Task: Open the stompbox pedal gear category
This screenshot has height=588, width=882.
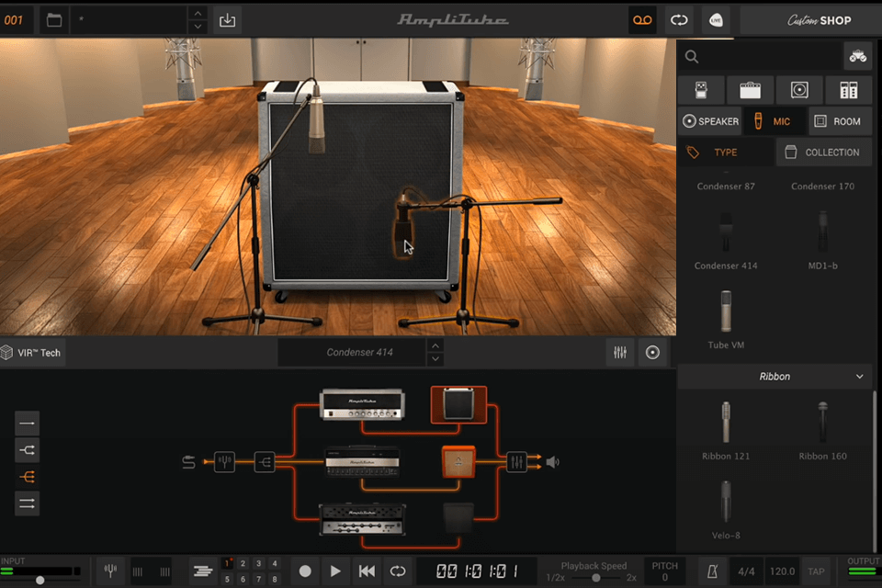Action: coord(700,89)
